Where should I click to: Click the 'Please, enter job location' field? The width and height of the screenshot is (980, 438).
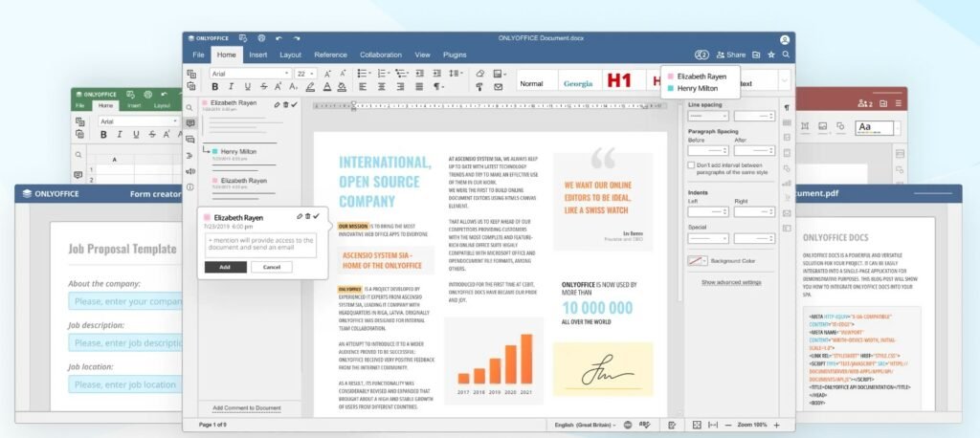[125, 384]
